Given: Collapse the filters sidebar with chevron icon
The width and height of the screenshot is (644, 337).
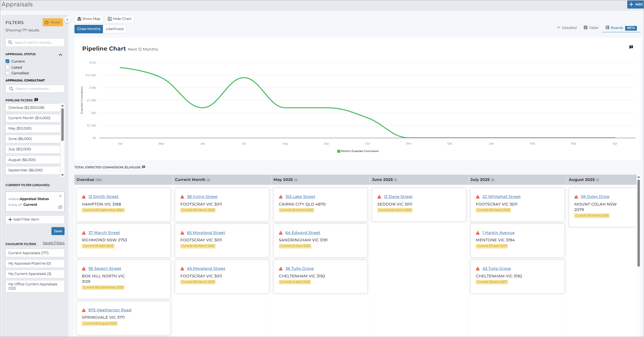Looking at the screenshot, I should 67,20.
